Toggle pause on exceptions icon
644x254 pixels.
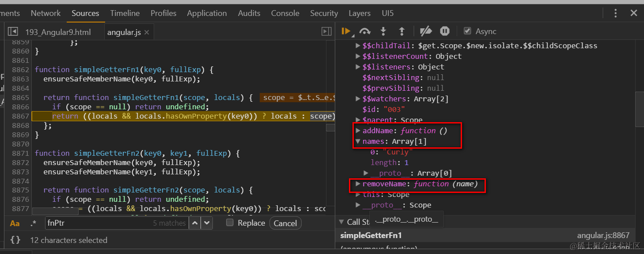[445, 31]
